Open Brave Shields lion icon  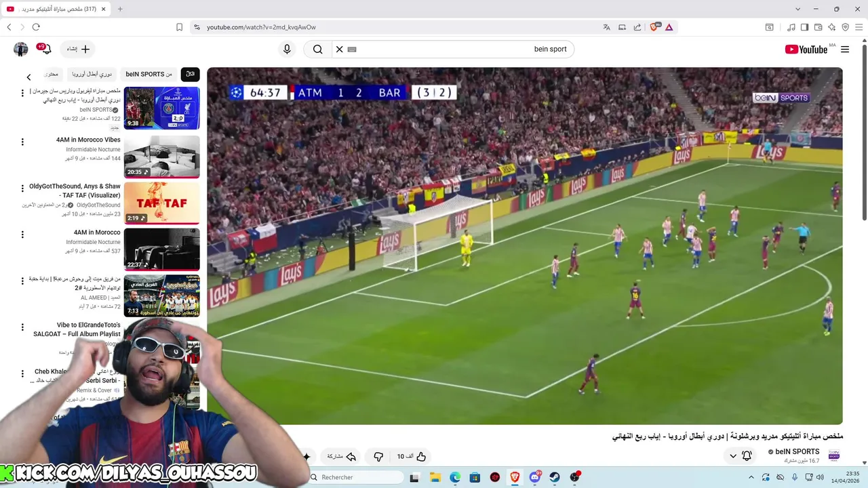[654, 27]
